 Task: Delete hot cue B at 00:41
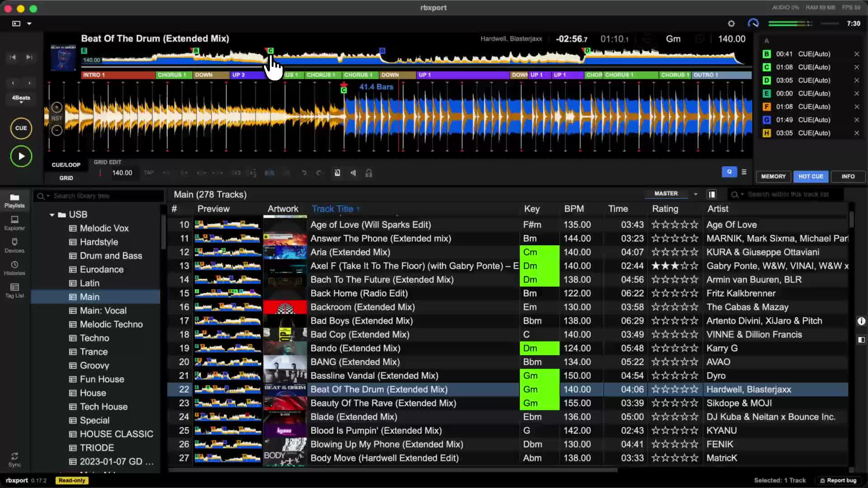[x=857, y=54]
